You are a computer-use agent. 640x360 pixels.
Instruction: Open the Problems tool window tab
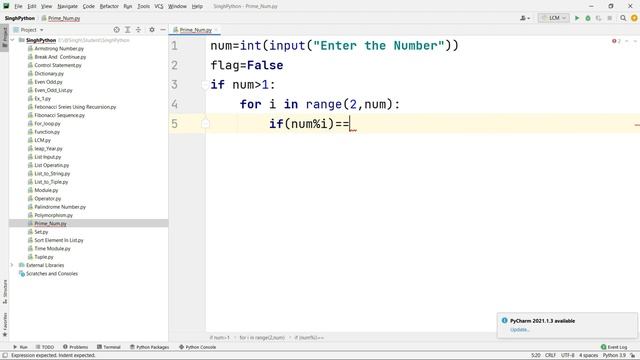tap(76, 347)
